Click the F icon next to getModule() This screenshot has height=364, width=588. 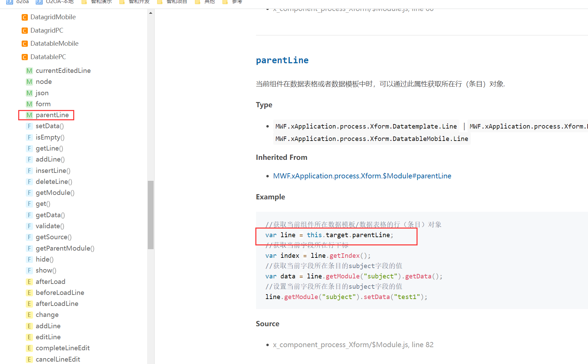coord(30,193)
